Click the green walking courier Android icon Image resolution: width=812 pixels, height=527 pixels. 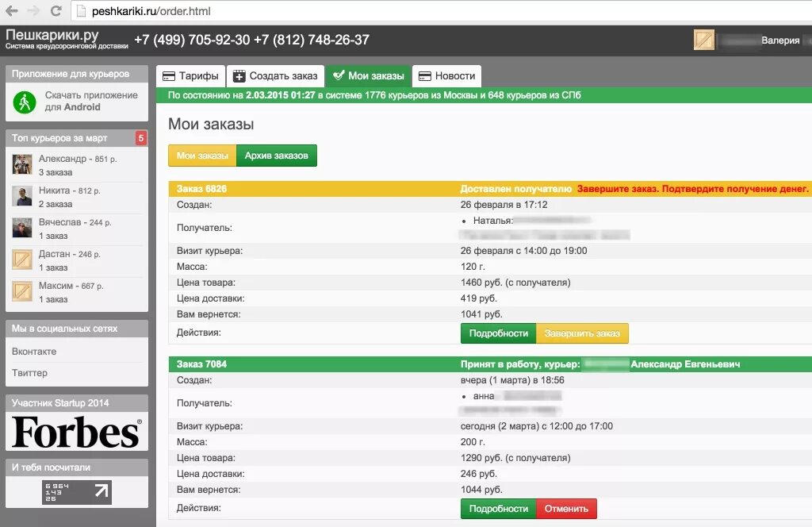[x=25, y=102]
